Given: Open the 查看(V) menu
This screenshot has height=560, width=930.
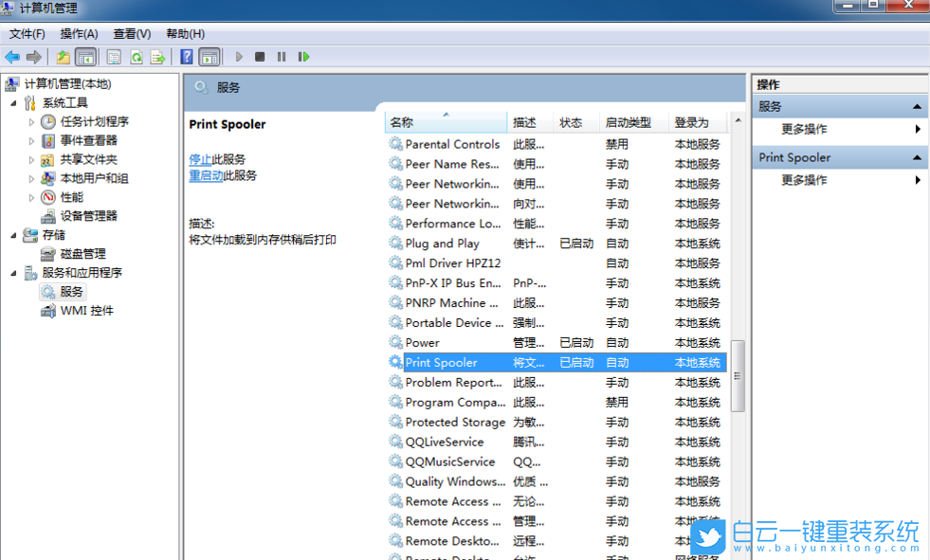Looking at the screenshot, I should (x=132, y=34).
